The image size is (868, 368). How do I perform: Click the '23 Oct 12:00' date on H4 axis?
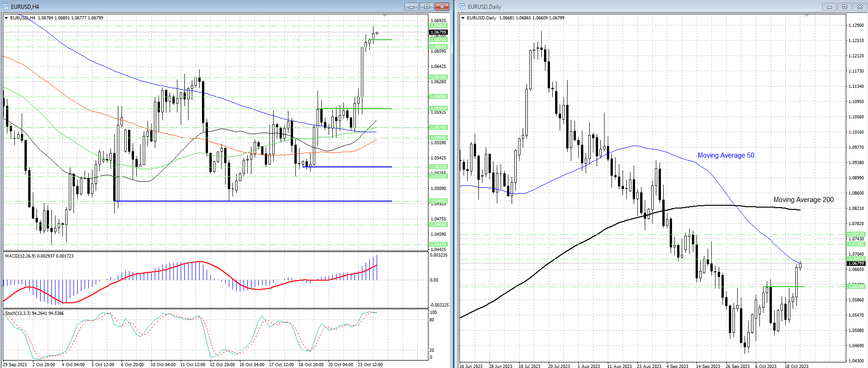(370, 365)
